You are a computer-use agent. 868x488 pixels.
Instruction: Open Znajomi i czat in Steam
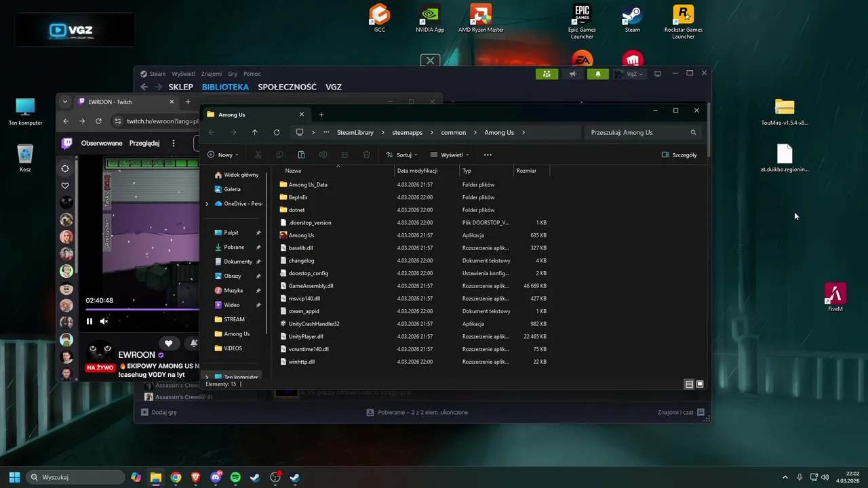tap(682, 412)
